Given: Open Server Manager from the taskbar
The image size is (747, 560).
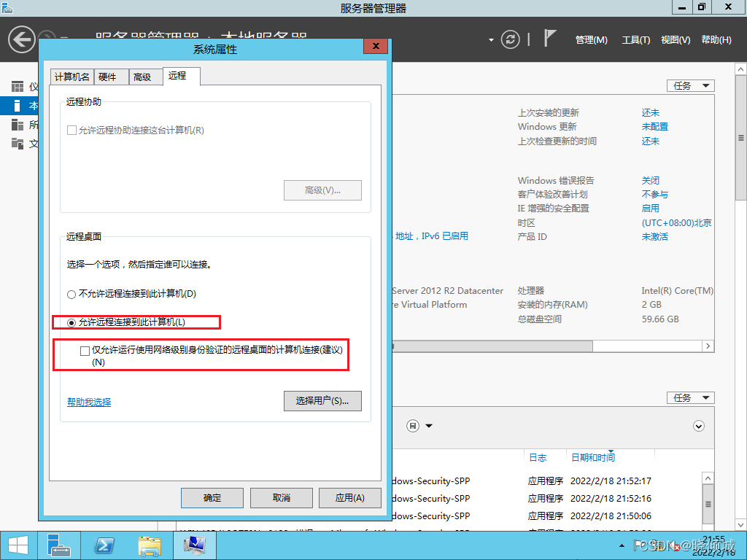Looking at the screenshot, I should tap(59, 545).
